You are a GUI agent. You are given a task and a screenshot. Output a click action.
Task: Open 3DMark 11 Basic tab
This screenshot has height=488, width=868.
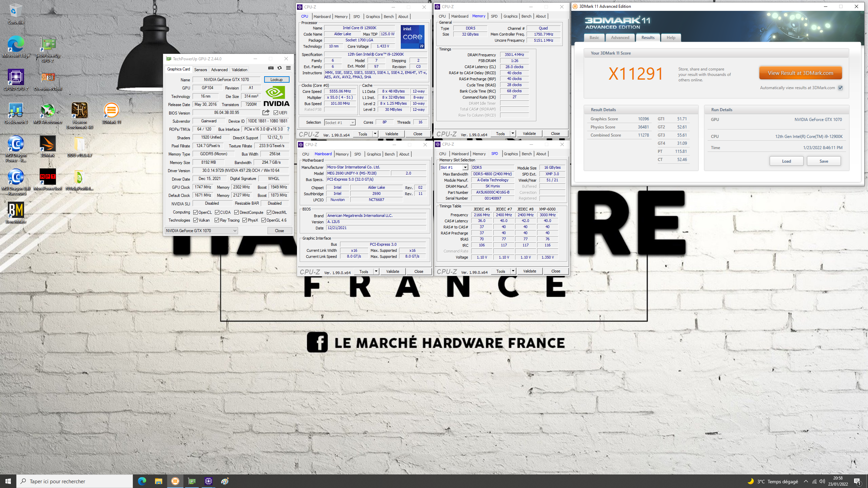coord(594,38)
